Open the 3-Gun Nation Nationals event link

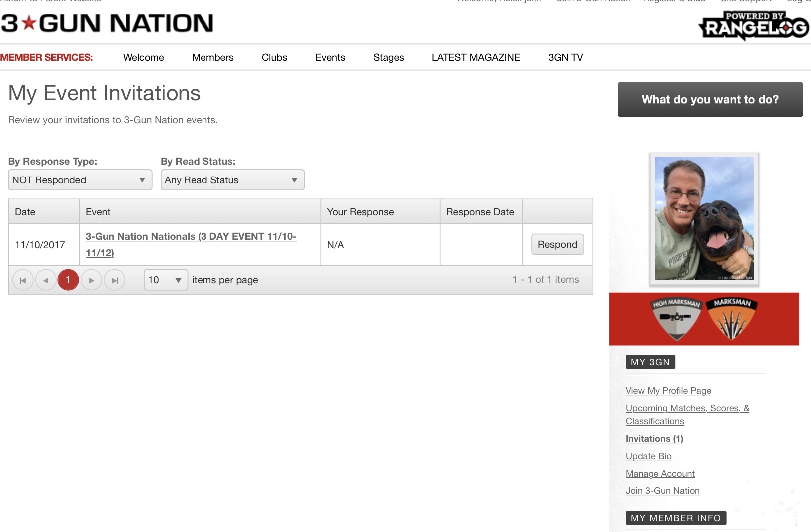click(x=191, y=245)
